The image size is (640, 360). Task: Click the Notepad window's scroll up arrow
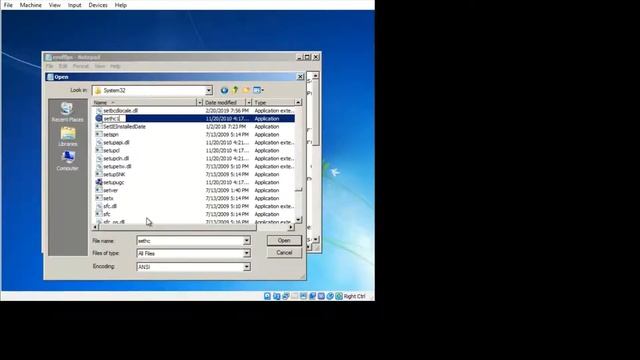pos(316,76)
